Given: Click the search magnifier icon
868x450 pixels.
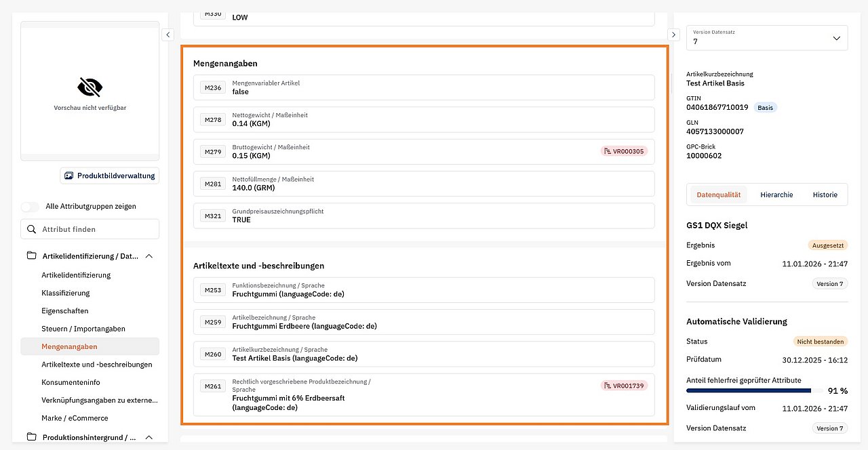Looking at the screenshot, I should tap(31, 229).
